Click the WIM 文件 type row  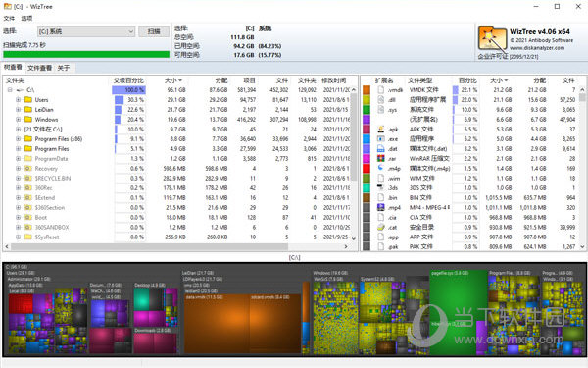(470, 178)
